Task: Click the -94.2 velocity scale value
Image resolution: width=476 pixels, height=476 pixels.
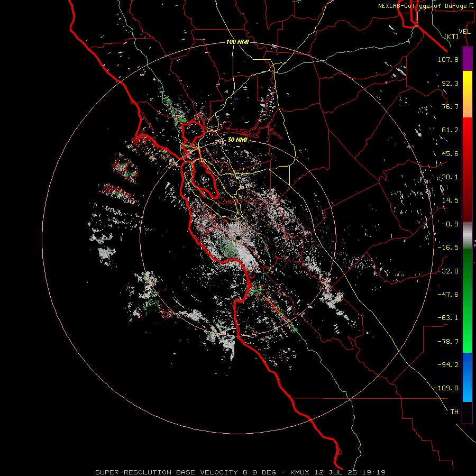Action: click(448, 365)
